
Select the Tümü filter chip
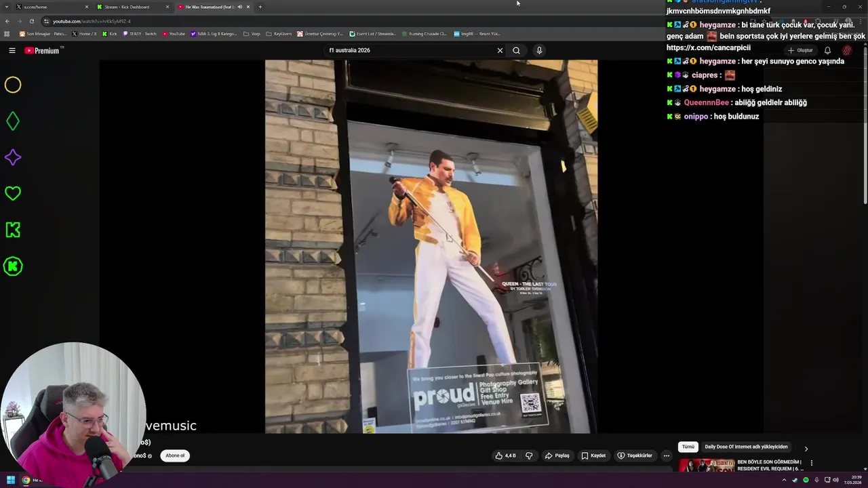click(x=688, y=447)
